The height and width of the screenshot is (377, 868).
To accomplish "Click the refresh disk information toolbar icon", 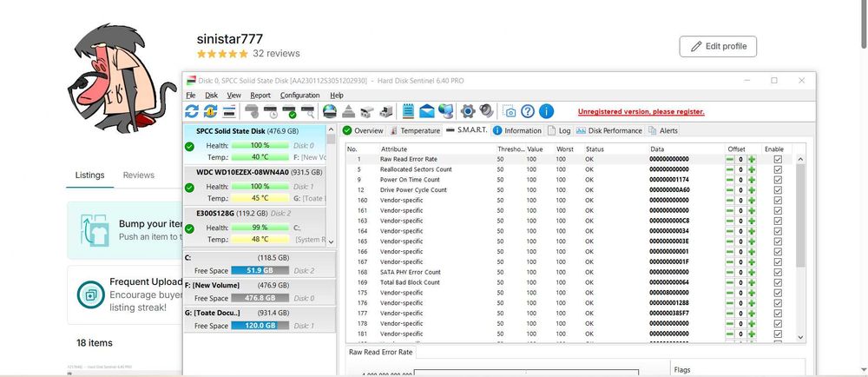I will pos(192,111).
